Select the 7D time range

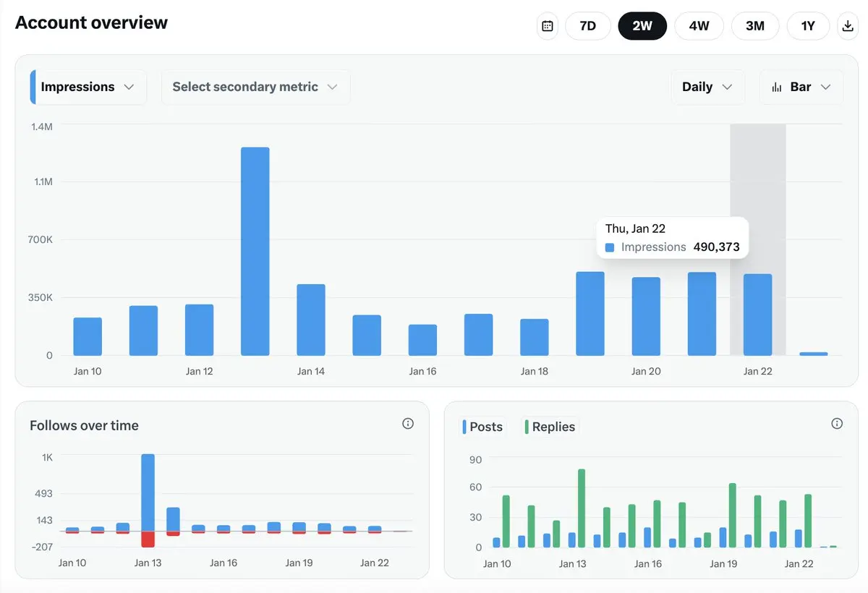pyautogui.click(x=587, y=26)
